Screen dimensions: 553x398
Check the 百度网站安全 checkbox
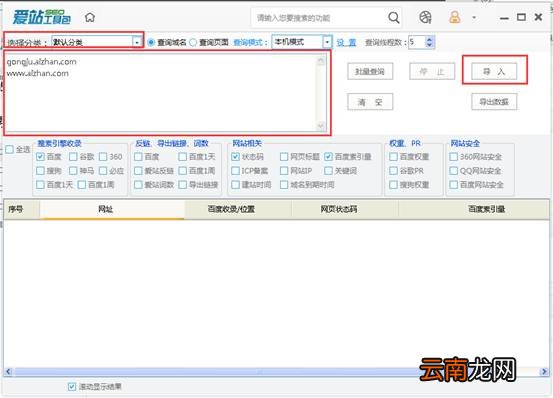click(454, 184)
